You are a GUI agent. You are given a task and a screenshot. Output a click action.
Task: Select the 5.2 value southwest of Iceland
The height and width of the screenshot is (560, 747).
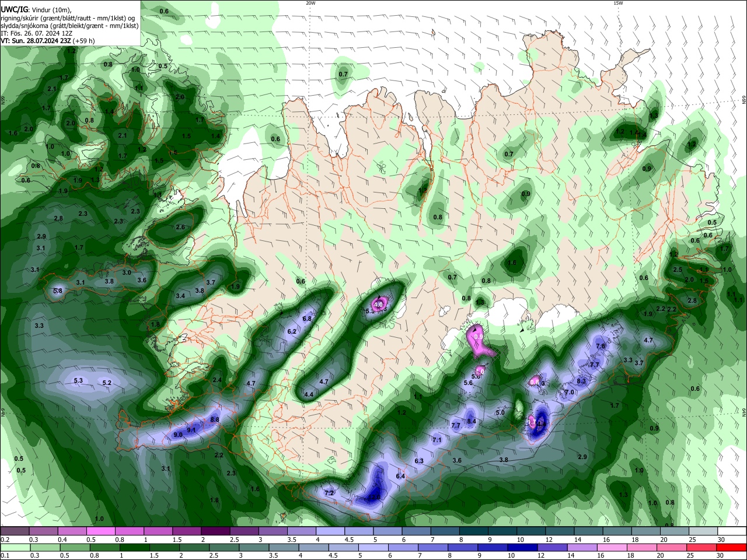[107, 383]
